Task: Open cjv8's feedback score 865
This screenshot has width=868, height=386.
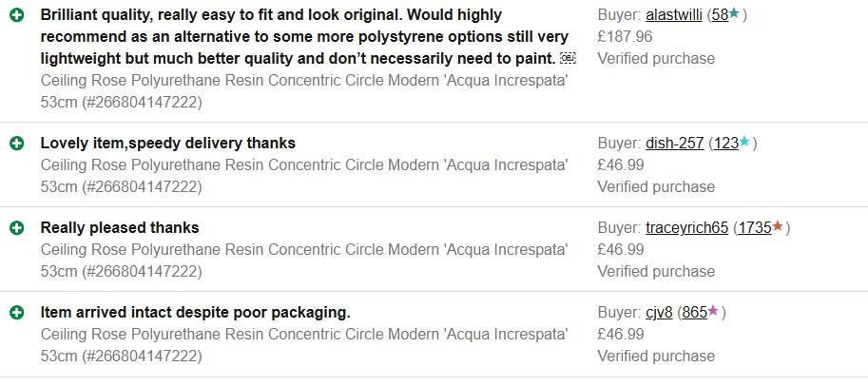Action: point(694,313)
